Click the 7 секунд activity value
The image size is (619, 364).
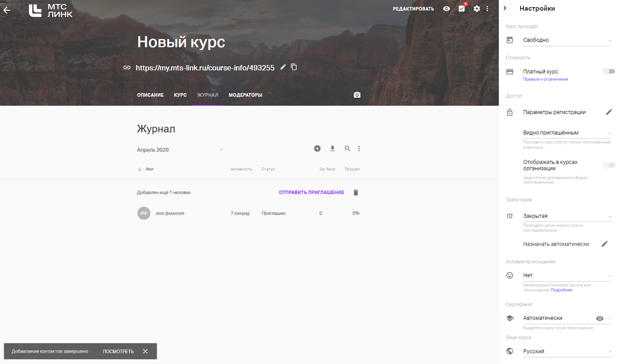pyautogui.click(x=240, y=213)
